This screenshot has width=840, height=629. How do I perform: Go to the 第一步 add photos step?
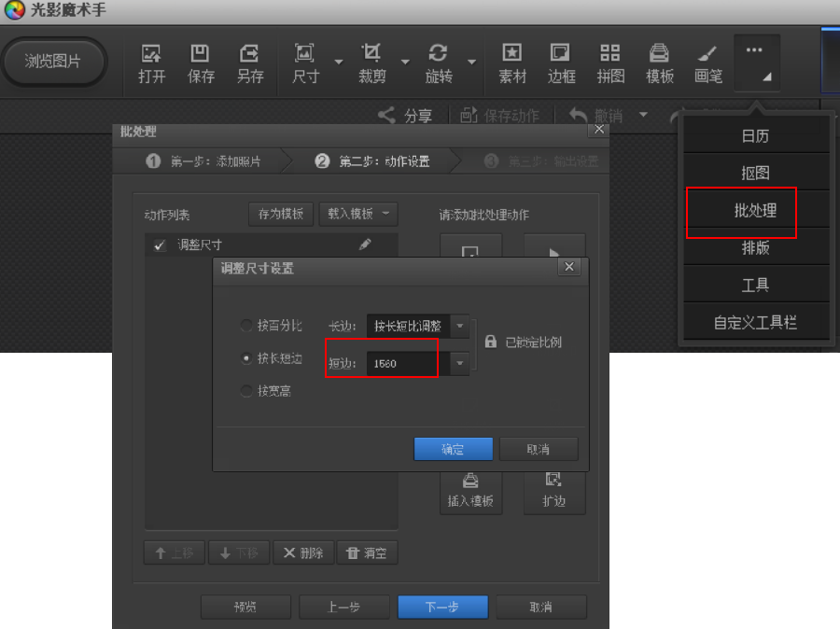tap(205, 160)
